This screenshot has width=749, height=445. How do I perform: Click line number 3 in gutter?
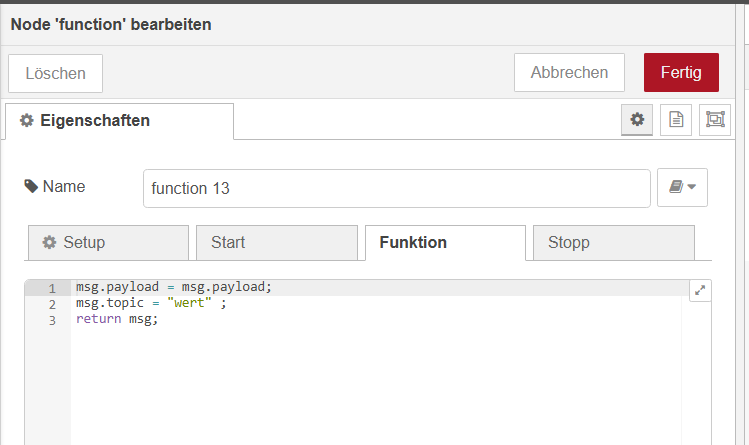[x=51, y=320]
